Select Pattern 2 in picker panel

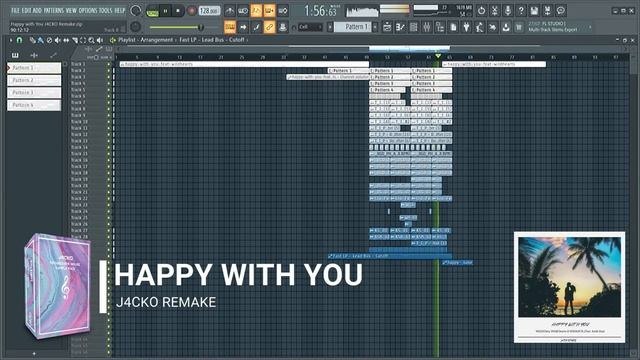point(34,80)
